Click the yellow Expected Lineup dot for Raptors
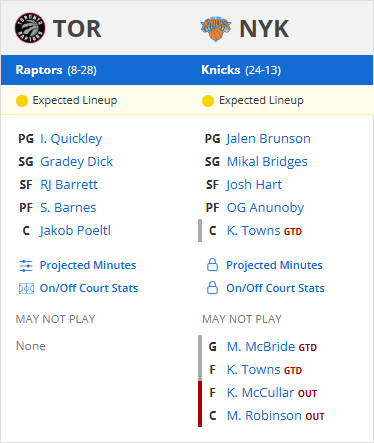 pos(22,101)
